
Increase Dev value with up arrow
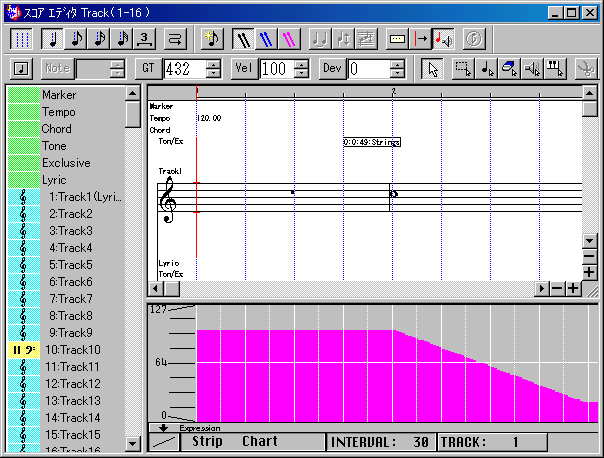pyautogui.click(x=397, y=64)
